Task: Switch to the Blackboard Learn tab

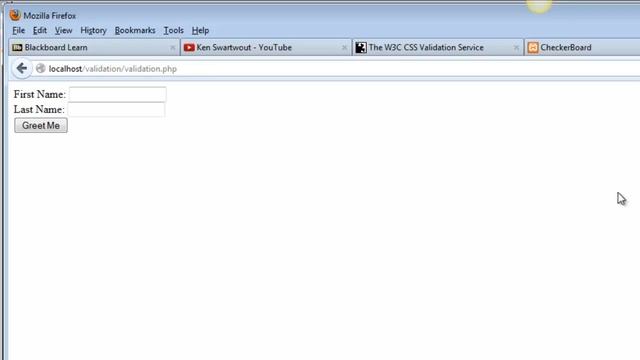Action: (94, 48)
